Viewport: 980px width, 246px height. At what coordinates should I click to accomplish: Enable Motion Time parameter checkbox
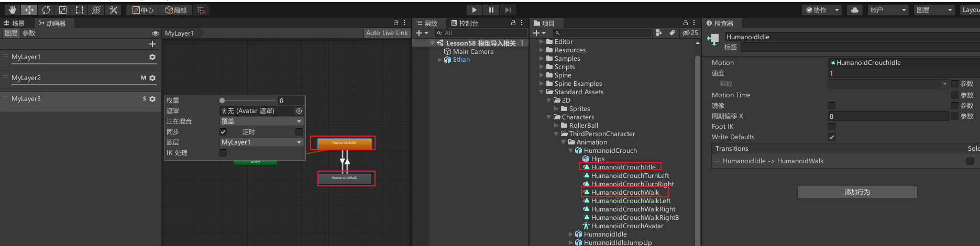pos(955,95)
